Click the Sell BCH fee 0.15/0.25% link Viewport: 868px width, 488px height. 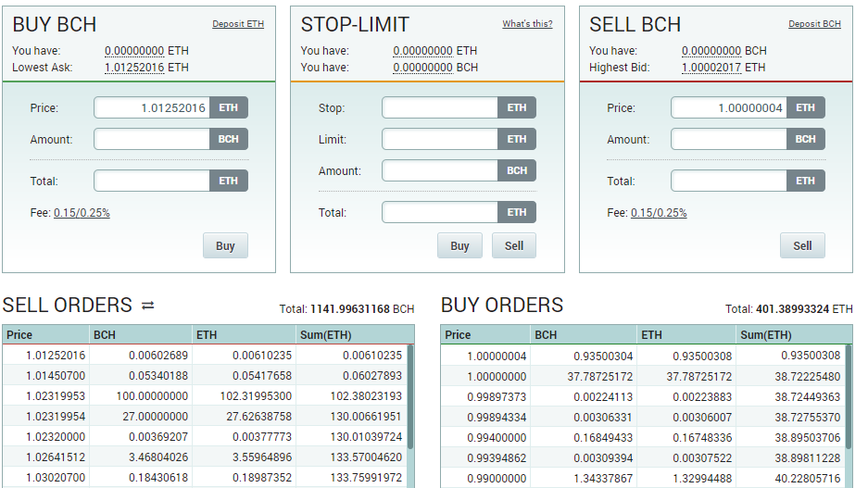point(659,212)
